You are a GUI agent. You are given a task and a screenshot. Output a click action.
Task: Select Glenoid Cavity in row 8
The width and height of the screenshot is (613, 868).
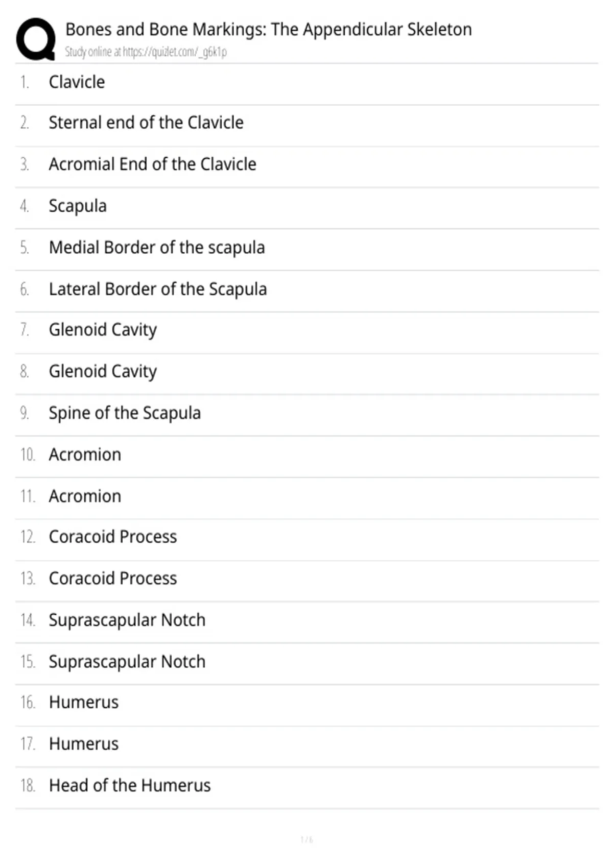point(103,372)
